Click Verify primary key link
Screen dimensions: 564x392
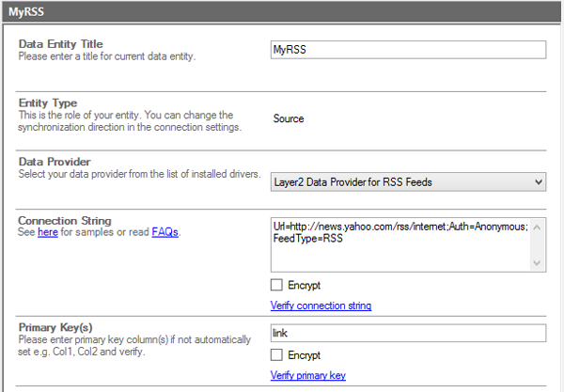click(x=307, y=375)
